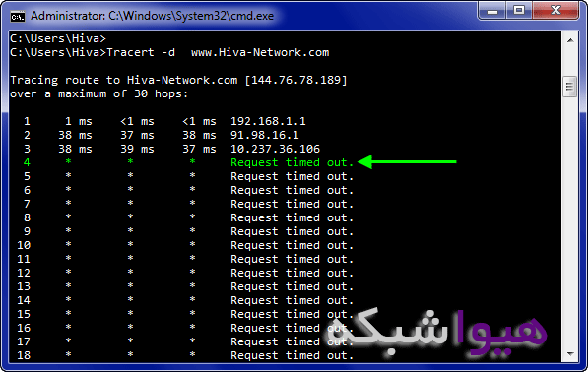Click 'Tracing route to Hiva-Network.com'

pos(124,80)
